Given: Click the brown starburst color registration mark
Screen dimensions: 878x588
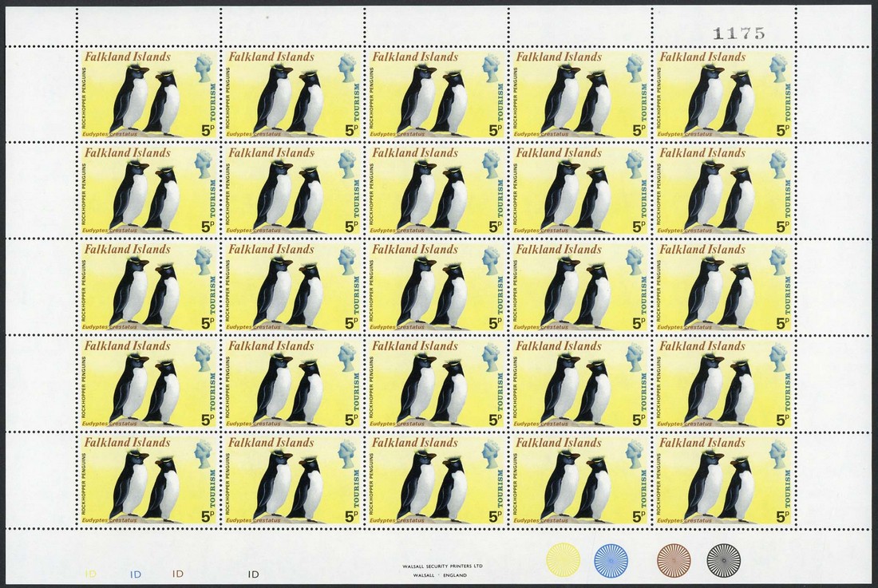Looking at the screenshot, I should [x=673, y=561].
